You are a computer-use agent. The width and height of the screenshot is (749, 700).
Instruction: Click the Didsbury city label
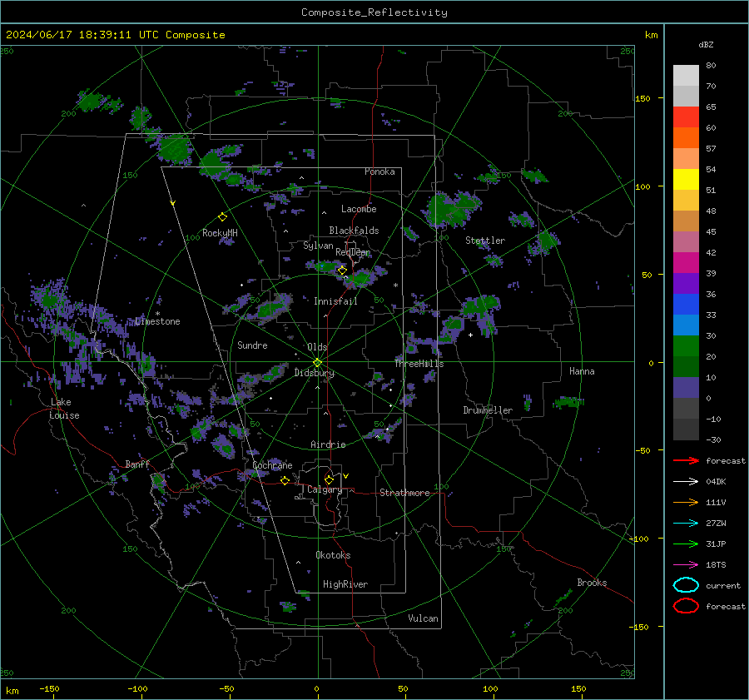[315, 373]
